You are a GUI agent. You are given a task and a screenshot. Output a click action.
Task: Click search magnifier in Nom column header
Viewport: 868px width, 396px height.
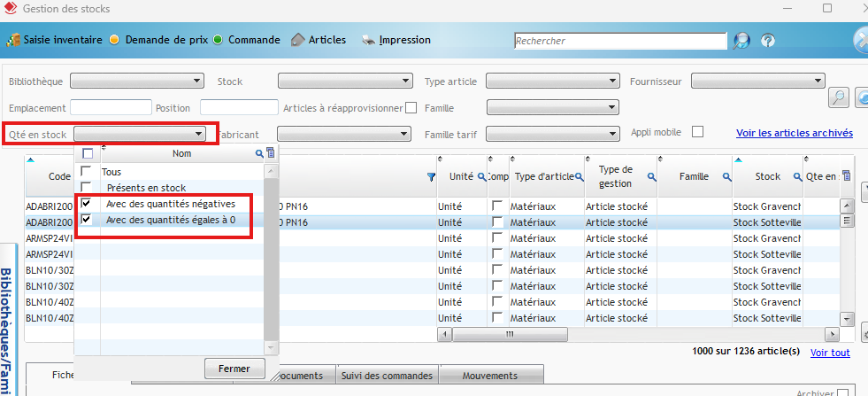pyautogui.click(x=259, y=153)
